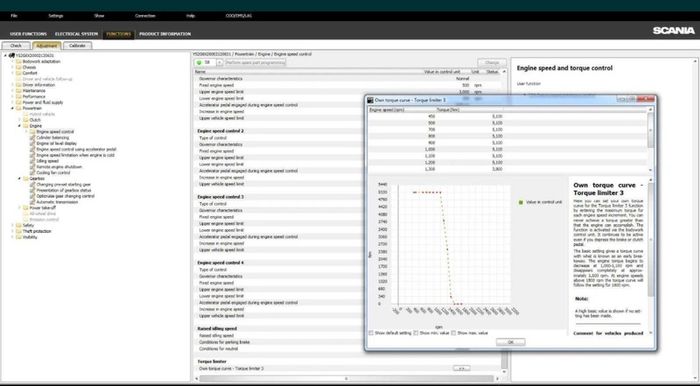Toggle Value in control unit legend checkbox
The width and height of the screenshot is (700, 386).
click(521, 202)
